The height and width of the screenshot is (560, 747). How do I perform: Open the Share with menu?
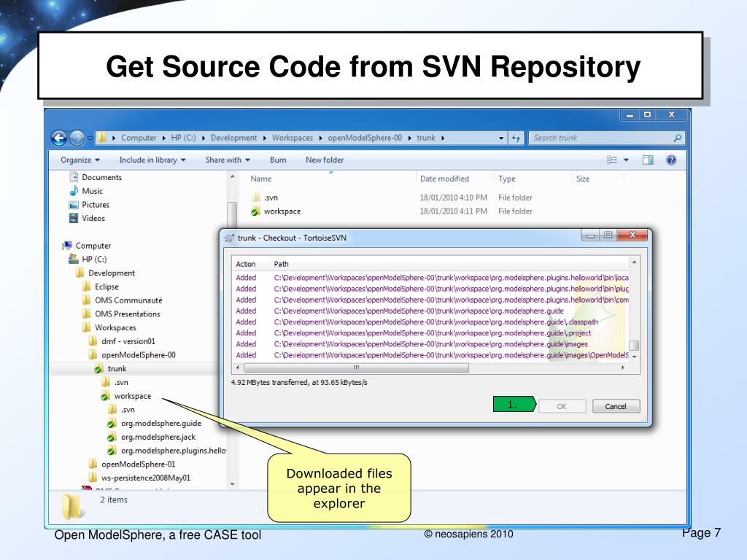(x=228, y=160)
